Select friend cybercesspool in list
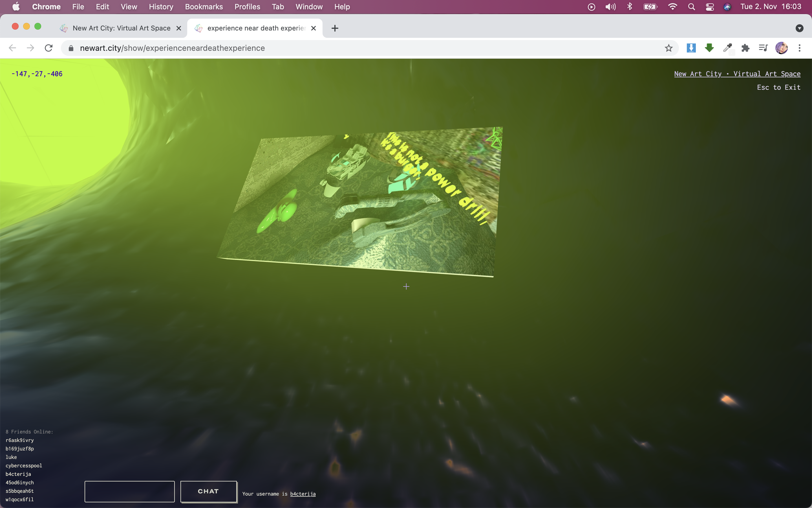 (24, 466)
